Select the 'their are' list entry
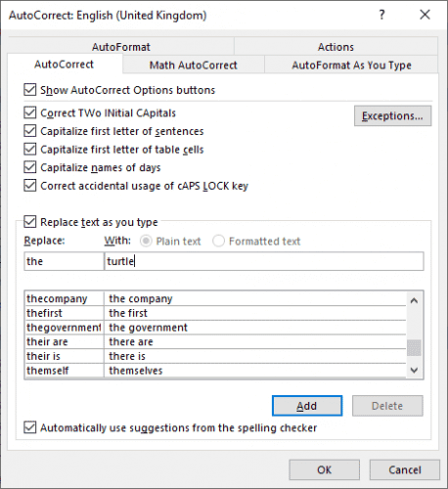 click(215, 341)
